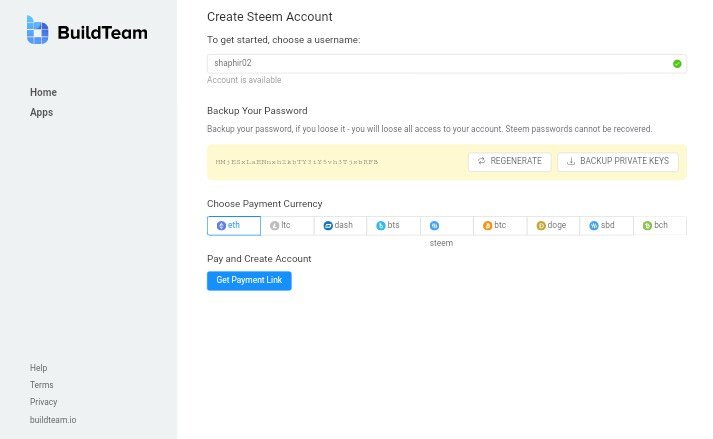The image size is (713, 439).
Task: Click the BitShares coin icon
Action: click(x=381, y=226)
